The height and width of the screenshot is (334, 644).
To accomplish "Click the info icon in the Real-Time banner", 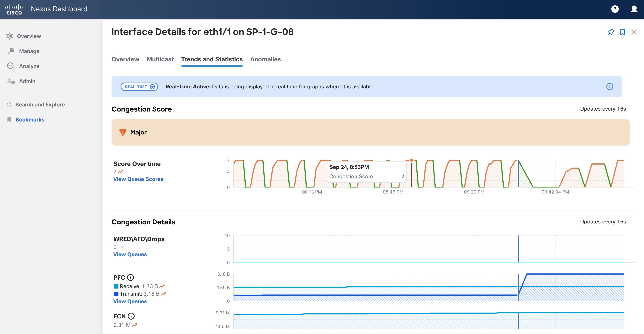I will point(610,86).
